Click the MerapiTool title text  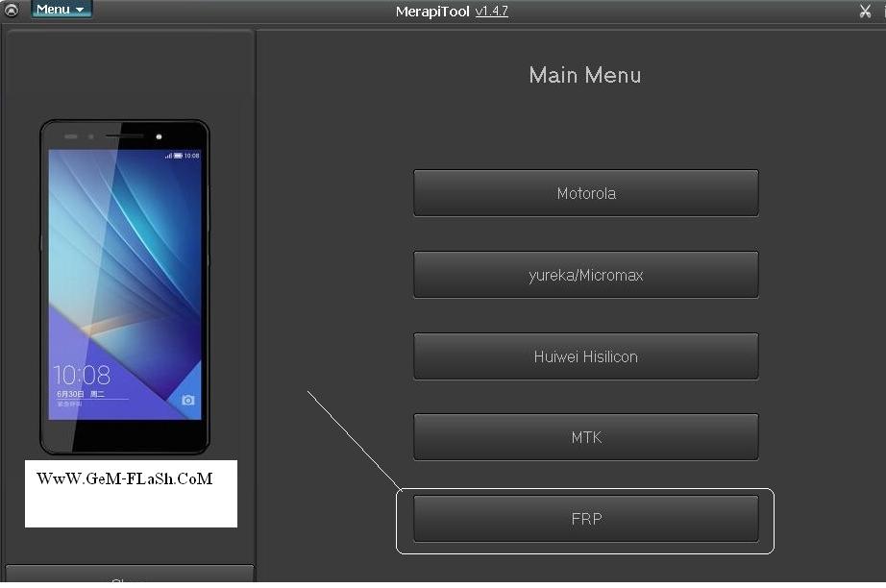pos(432,12)
